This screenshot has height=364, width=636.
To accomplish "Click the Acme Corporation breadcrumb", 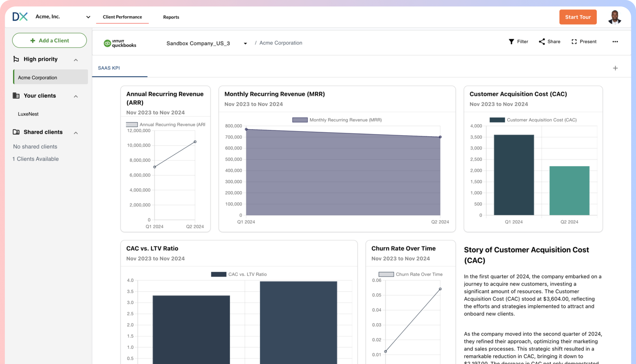I will tap(281, 43).
